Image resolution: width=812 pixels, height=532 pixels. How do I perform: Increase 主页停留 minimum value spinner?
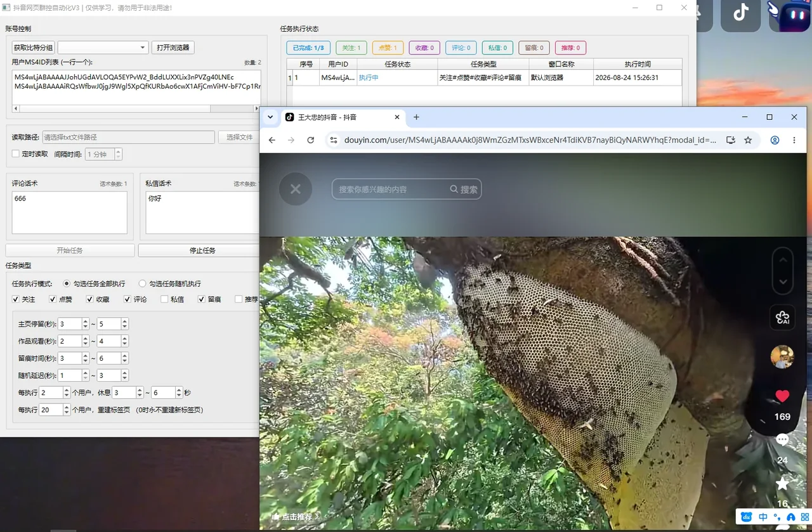[86, 321]
